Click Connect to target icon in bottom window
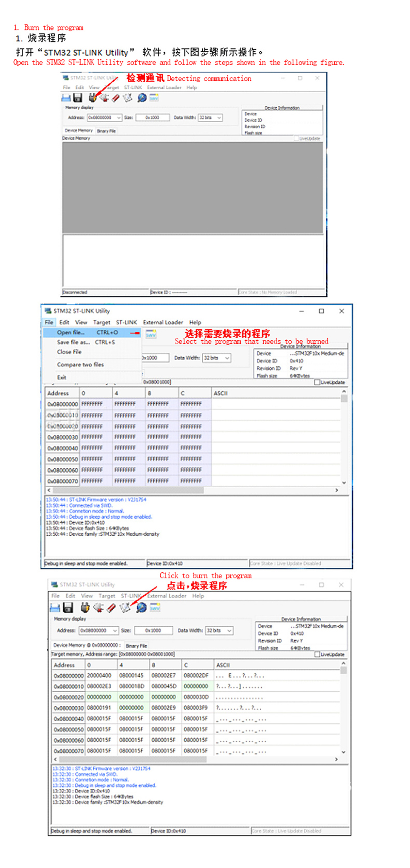The width and height of the screenshot is (410, 868). [85, 607]
